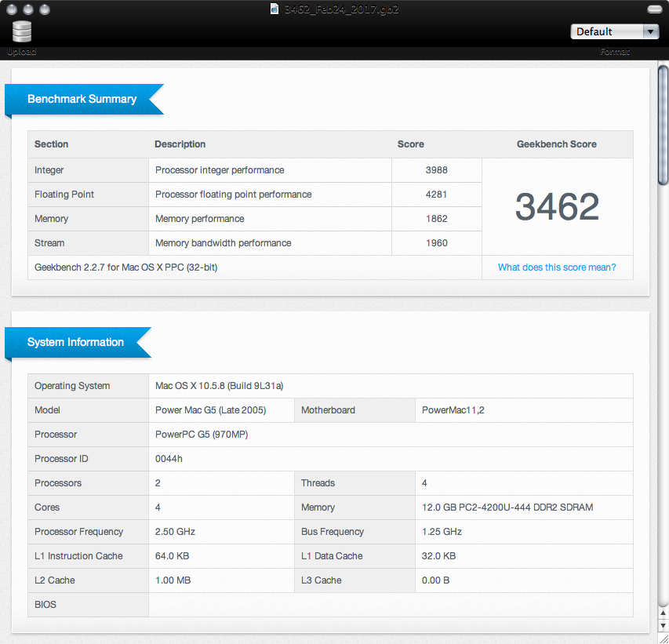This screenshot has width=669, height=644.
Task: Click the System Information banner heading
Action: (75, 342)
